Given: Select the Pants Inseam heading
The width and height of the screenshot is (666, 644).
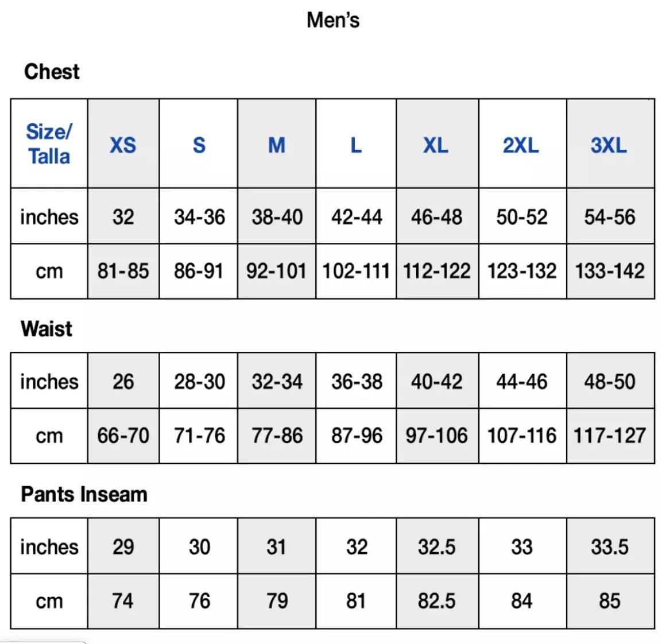Looking at the screenshot, I should tap(84, 494).
